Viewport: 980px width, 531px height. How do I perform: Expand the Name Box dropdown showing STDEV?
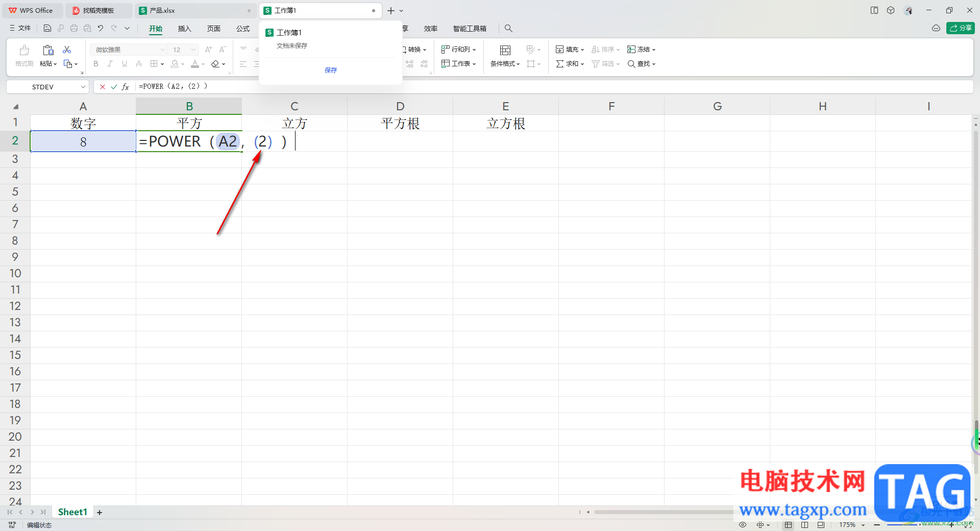coord(83,87)
